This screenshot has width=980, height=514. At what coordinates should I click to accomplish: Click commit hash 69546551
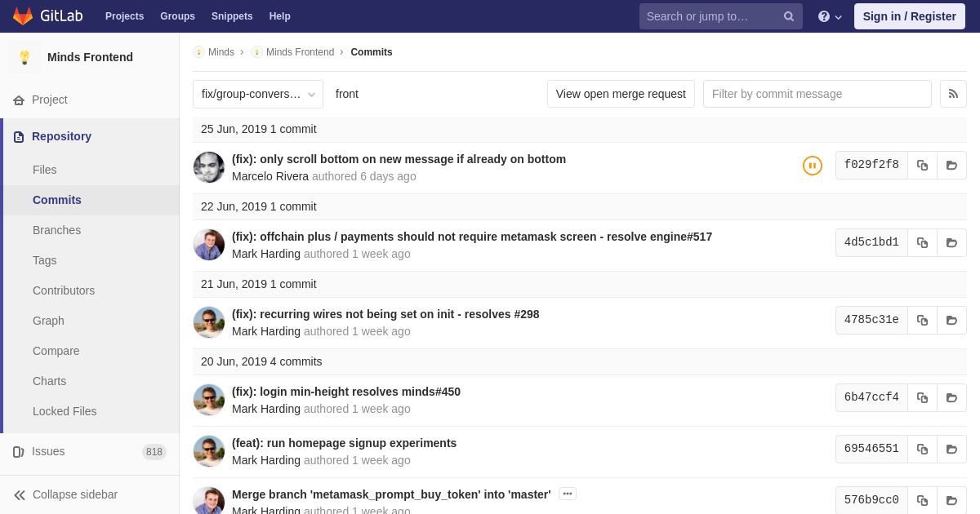871,450
